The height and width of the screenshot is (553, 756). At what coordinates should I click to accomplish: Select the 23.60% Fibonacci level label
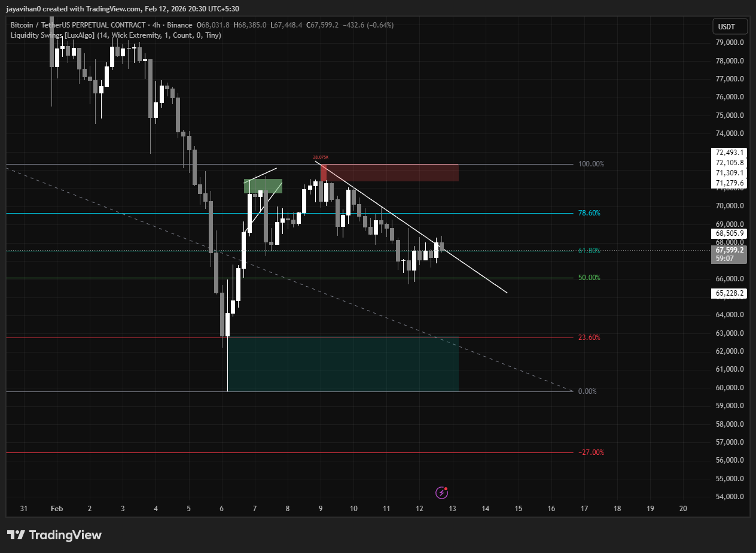tap(589, 338)
